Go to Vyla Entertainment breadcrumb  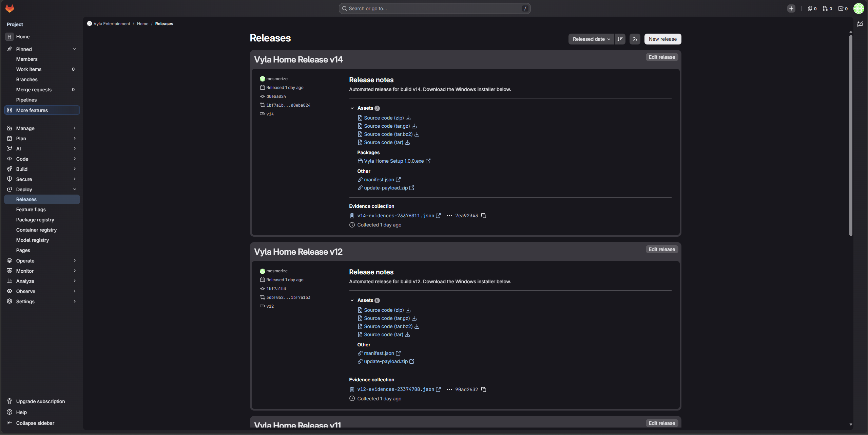coord(112,24)
